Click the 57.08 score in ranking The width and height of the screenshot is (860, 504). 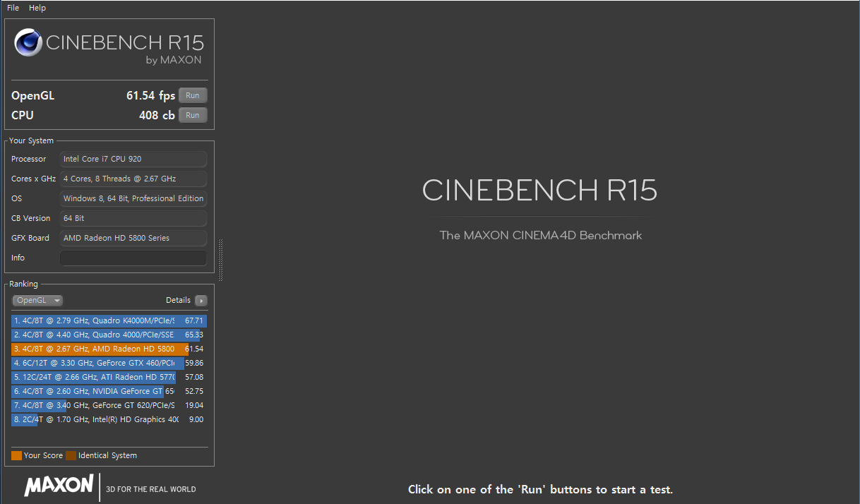coord(194,377)
